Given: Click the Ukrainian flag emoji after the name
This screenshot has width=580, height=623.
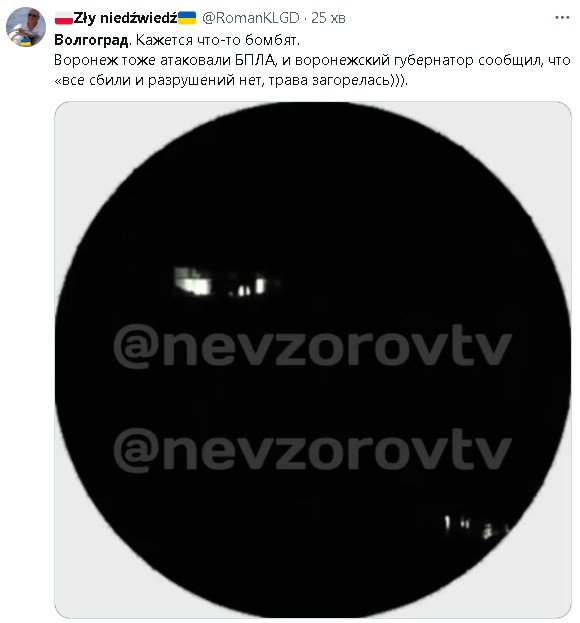Looking at the screenshot, I should (x=187, y=18).
